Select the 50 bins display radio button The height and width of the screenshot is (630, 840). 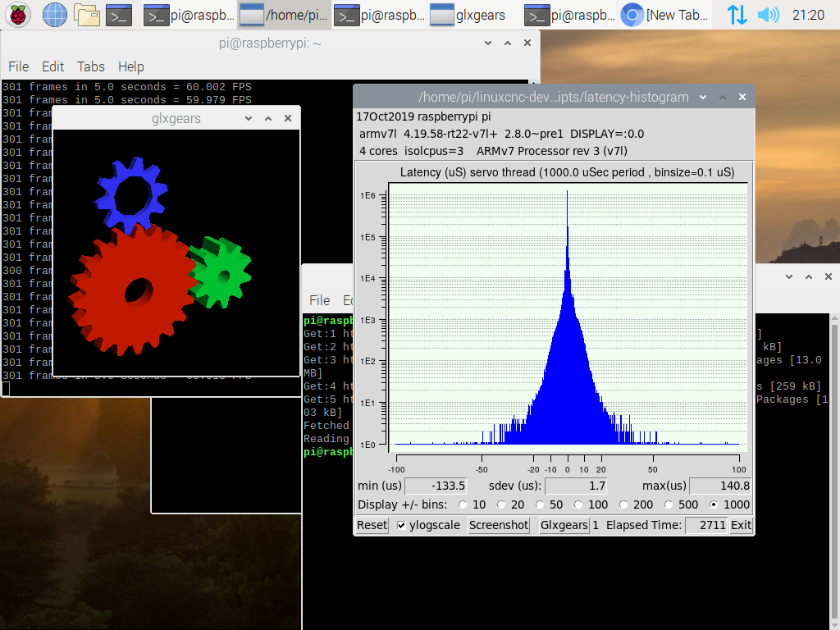[x=540, y=504]
